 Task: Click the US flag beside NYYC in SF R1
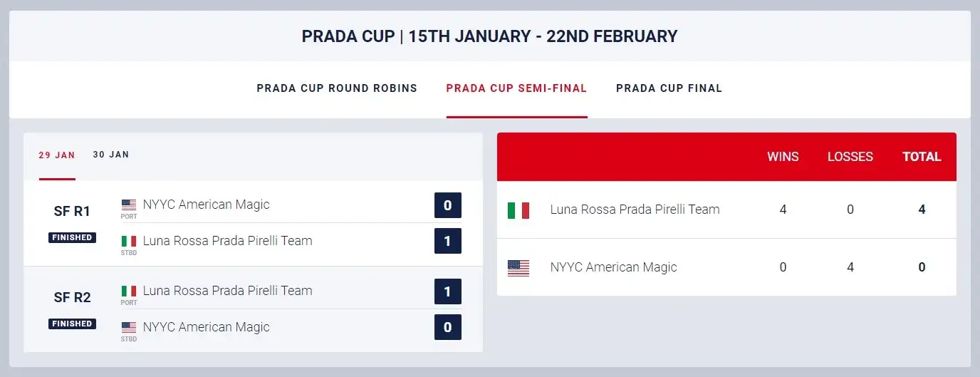128,205
